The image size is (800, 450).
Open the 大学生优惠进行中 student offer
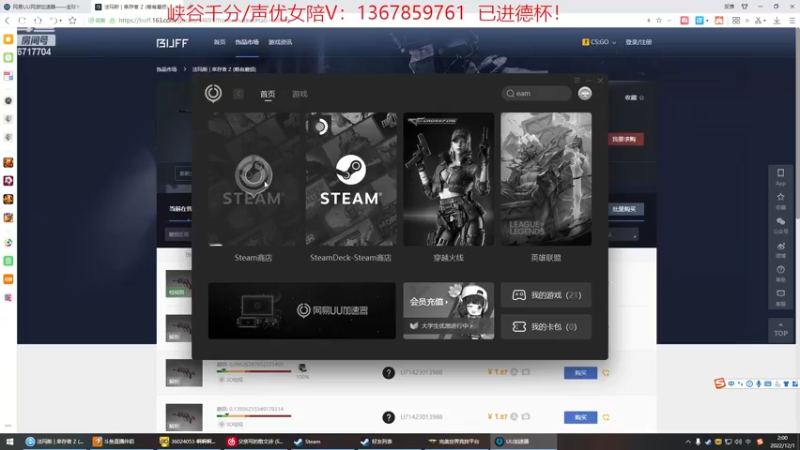(x=444, y=326)
